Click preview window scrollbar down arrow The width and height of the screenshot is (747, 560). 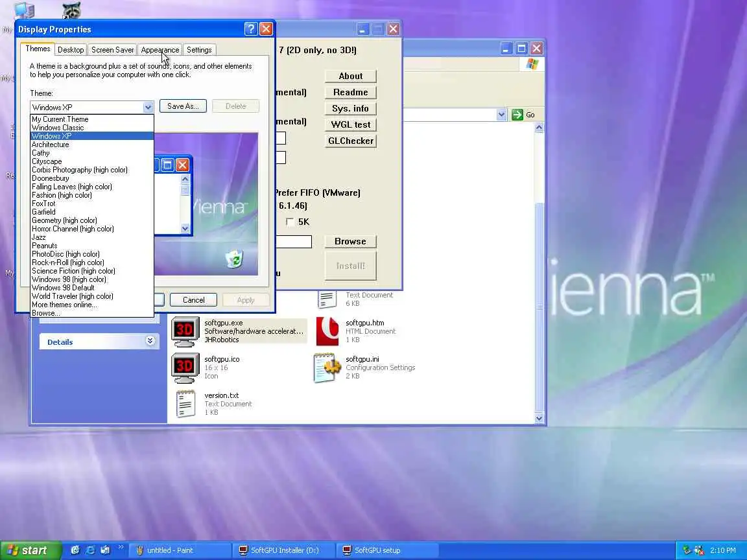click(x=185, y=229)
